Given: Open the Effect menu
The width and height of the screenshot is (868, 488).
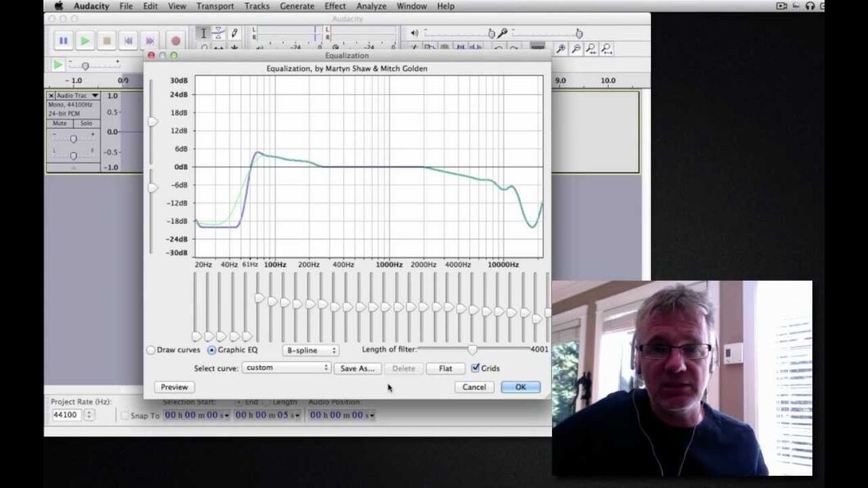Looking at the screenshot, I should pyautogui.click(x=335, y=6).
